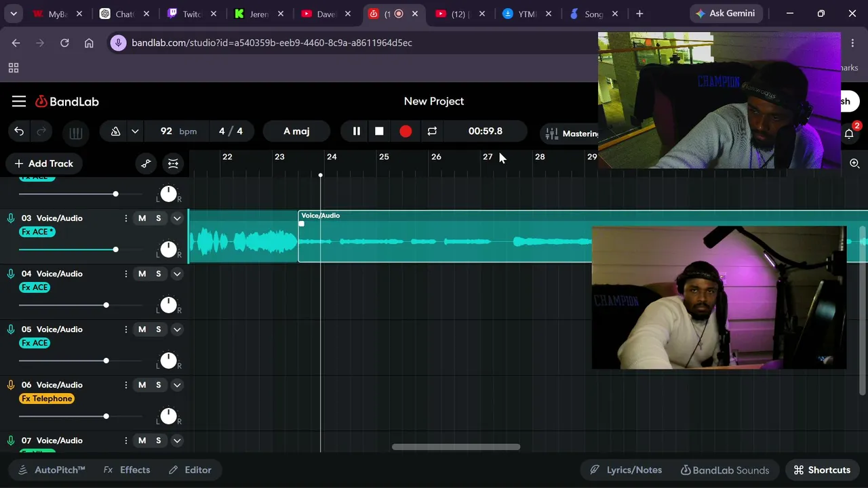
Task: Open the Fx Telephone effect on track 06
Action: click(x=47, y=399)
